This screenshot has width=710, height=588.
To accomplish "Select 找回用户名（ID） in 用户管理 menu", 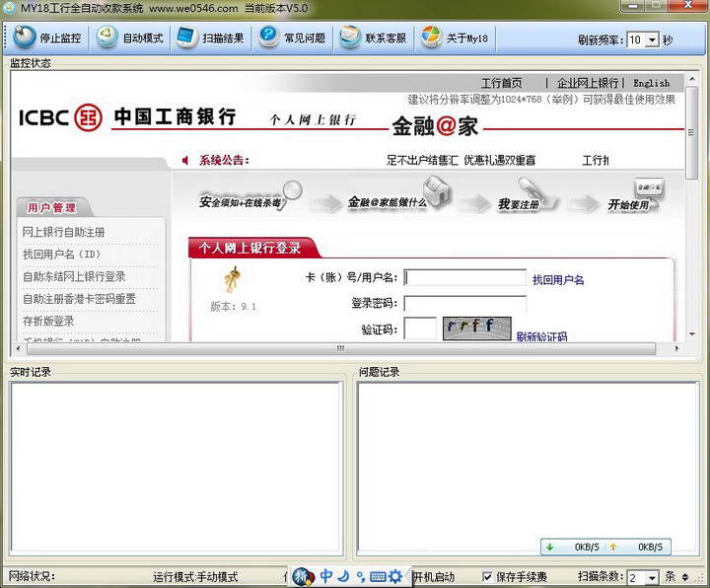I will pyautogui.click(x=61, y=255).
